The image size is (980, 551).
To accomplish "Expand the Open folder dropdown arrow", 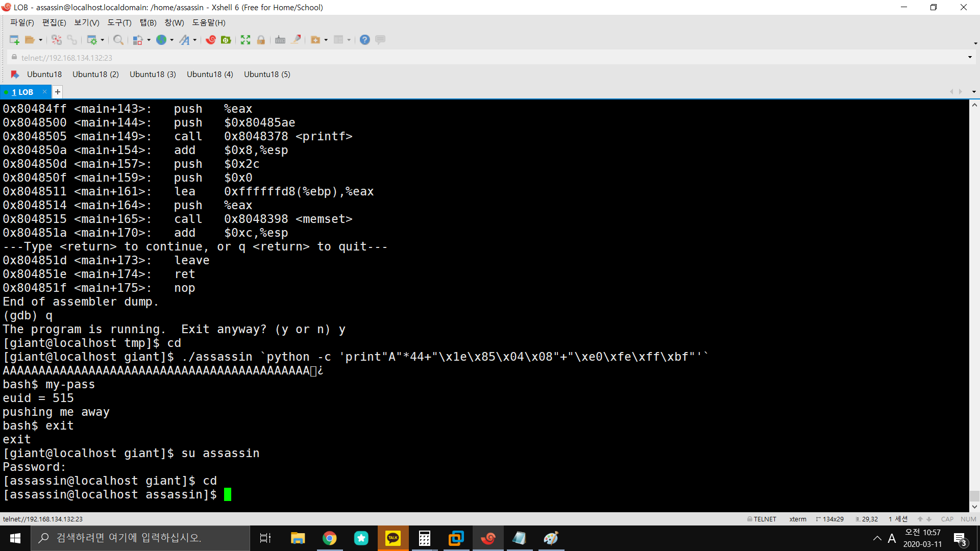I will tap(41, 40).
